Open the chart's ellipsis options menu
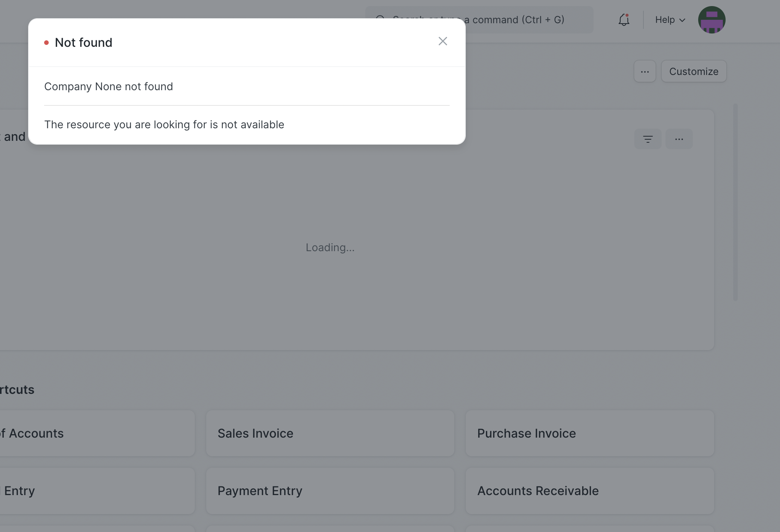 (x=680, y=139)
